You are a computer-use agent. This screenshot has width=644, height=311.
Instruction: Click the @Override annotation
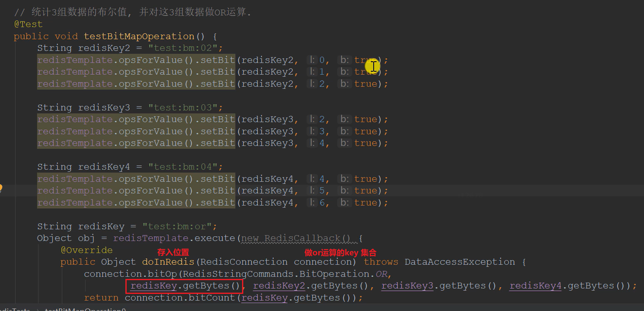pyautogui.click(x=87, y=250)
